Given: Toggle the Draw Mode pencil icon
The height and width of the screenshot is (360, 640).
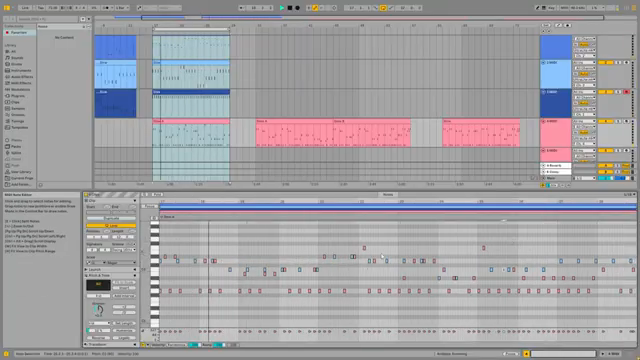Looking at the screenshot, I should click(x=538, y=8).
